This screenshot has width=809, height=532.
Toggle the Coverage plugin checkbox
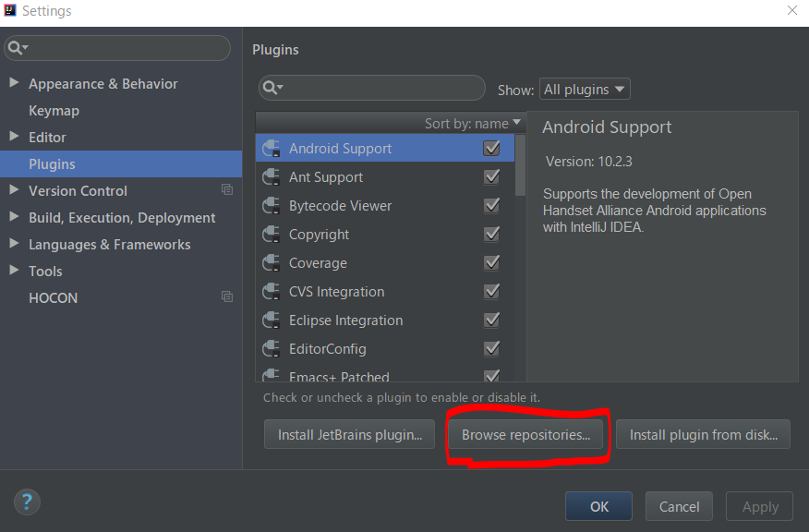[x=491, y=262]
